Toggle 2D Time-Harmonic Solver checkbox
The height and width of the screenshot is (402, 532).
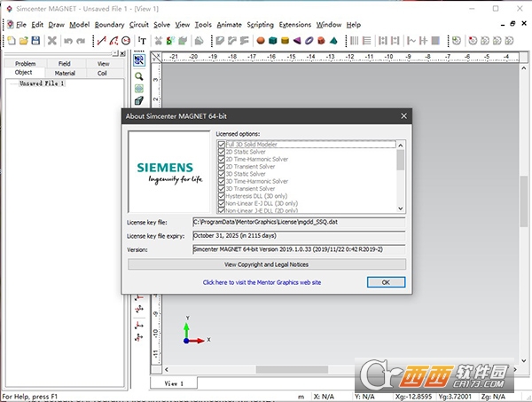pyautogui.click(x=222, y=159)
